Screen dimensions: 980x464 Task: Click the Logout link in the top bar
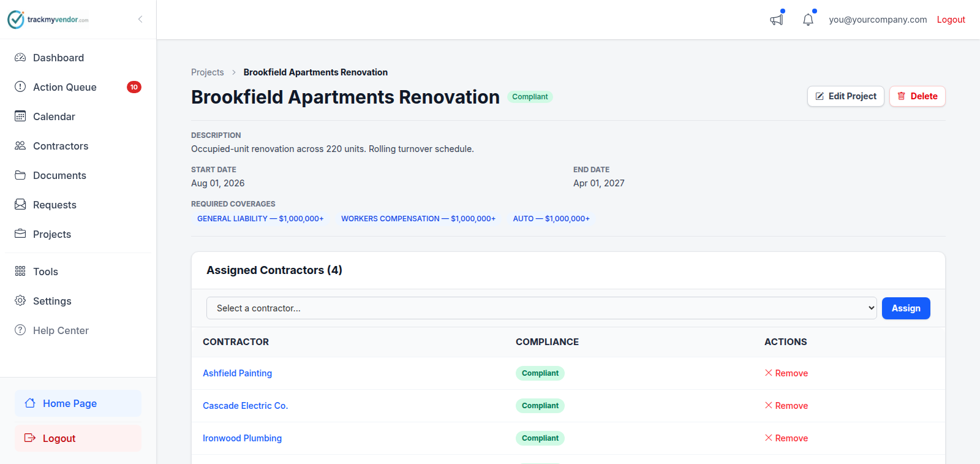[951, 20]
